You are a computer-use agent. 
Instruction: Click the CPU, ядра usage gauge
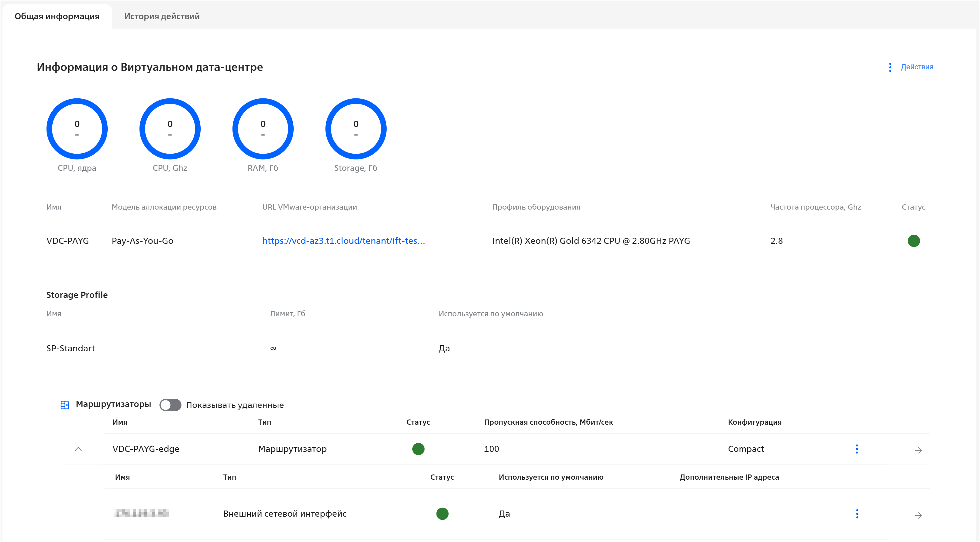(x=77, y=129)
